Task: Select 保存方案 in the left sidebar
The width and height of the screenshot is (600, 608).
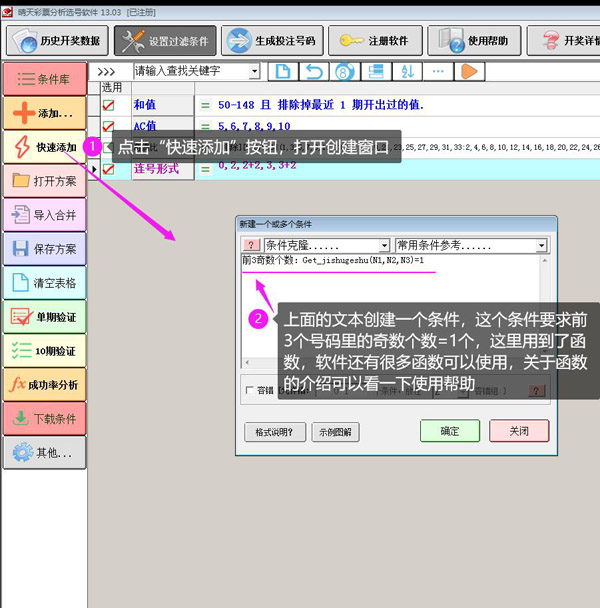Action: (44, 249)
